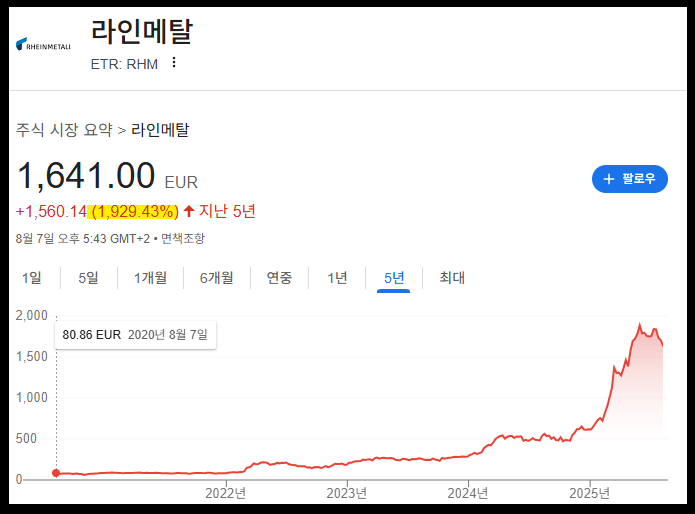Click the 면책조항 disclaimer link
Image resolution: width=695 pixels, height=514 pixels.
coord(183,238)
